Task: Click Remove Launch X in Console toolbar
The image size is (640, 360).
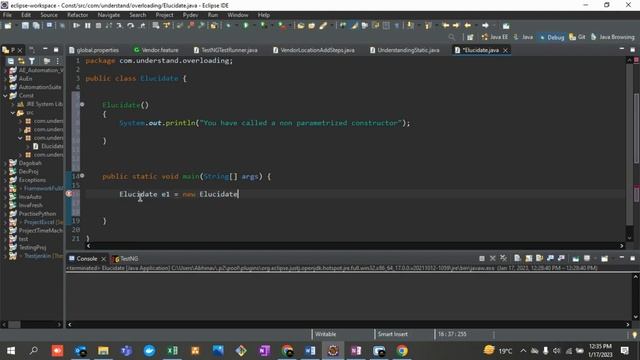Action: click(493, 258)
